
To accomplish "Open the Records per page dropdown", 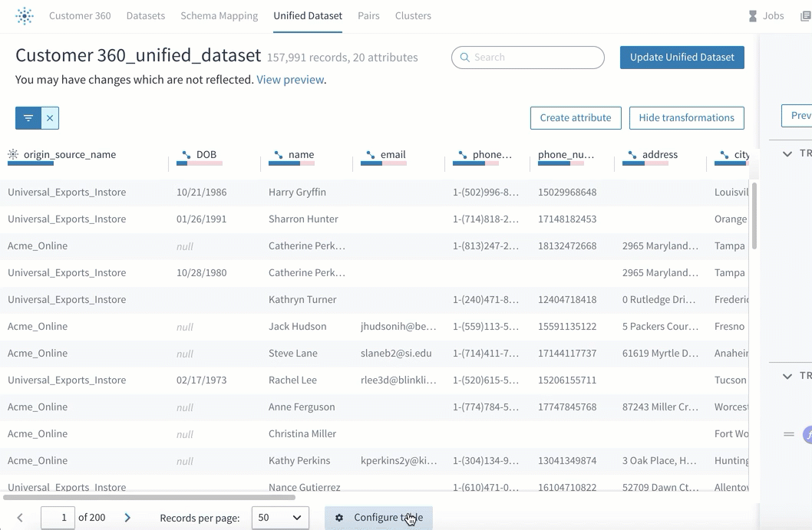I will coord(280,518).
